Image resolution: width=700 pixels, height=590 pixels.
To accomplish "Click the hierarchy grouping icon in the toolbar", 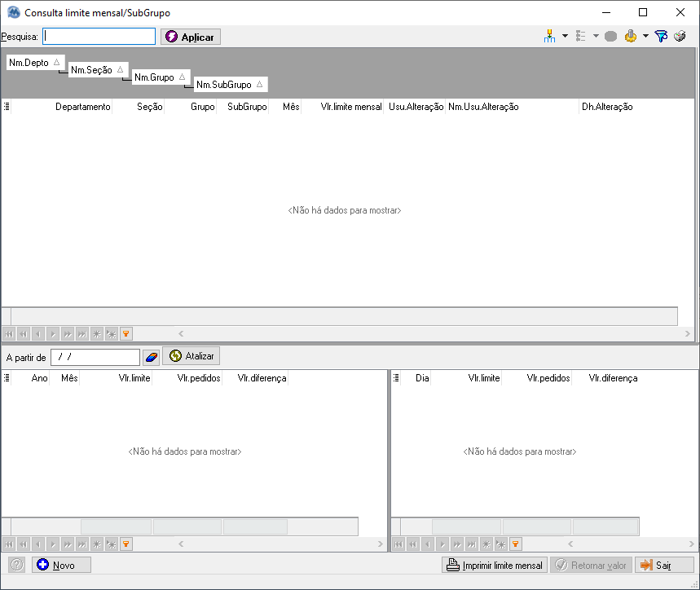I will click(x=549, y=36).
